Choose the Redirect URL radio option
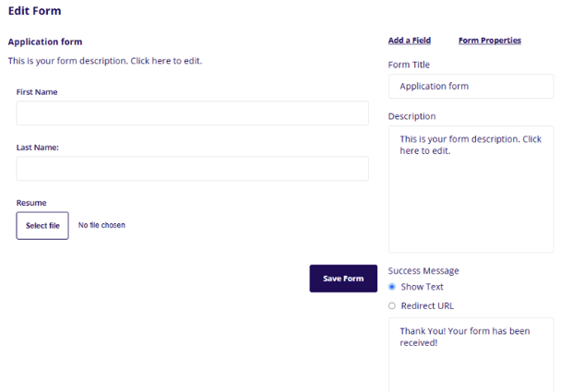561x392 pixels. point(392,305)
